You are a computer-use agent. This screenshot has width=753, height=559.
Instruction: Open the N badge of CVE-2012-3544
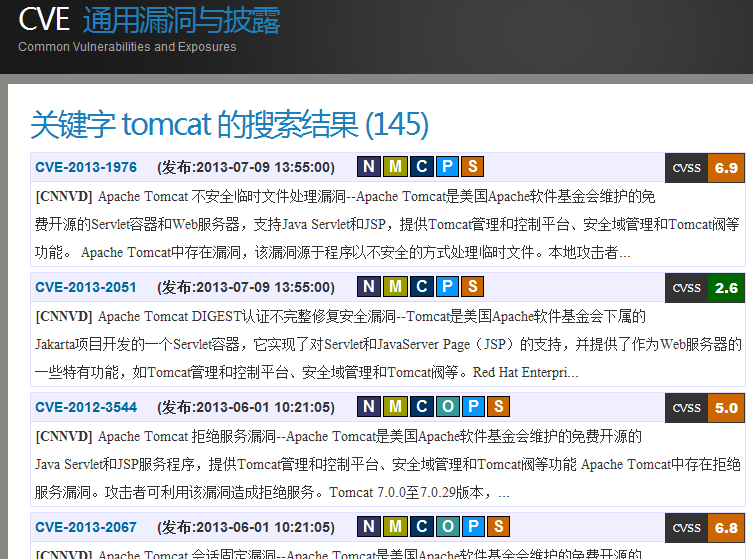click(369, 407)
